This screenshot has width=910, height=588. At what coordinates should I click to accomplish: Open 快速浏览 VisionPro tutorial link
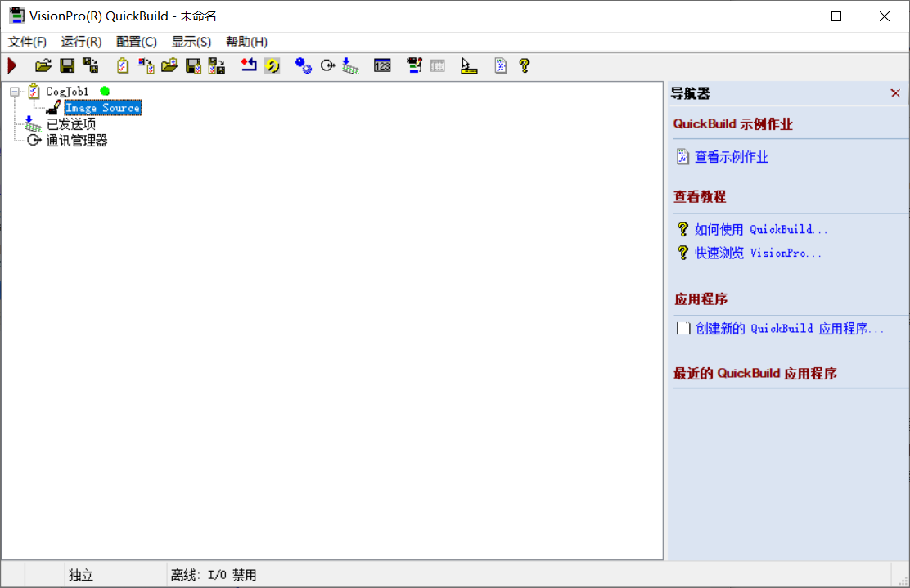tap(758, 254)
